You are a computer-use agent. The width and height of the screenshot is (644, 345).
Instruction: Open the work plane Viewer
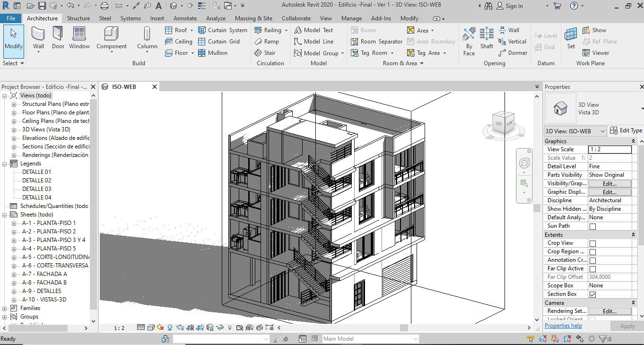pyautogui.click(x=595, y=53)
